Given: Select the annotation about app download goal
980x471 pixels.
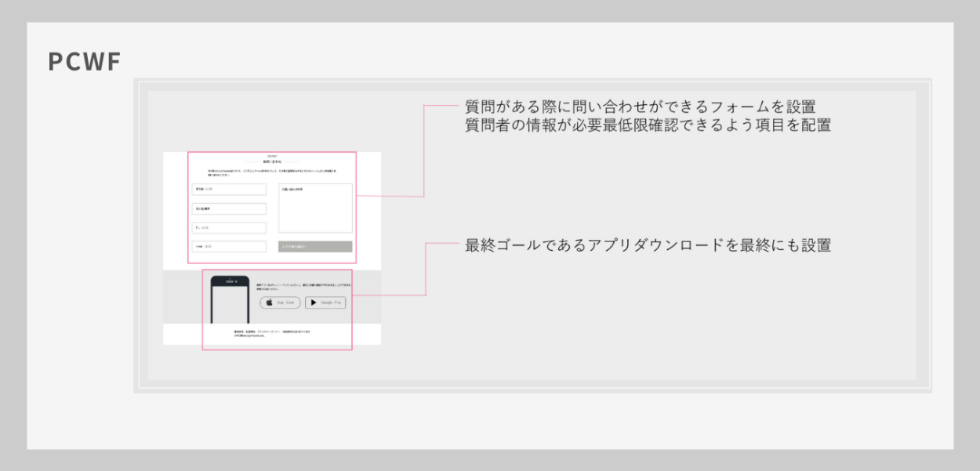Looking at the screenshot, I should click(647, 245).
